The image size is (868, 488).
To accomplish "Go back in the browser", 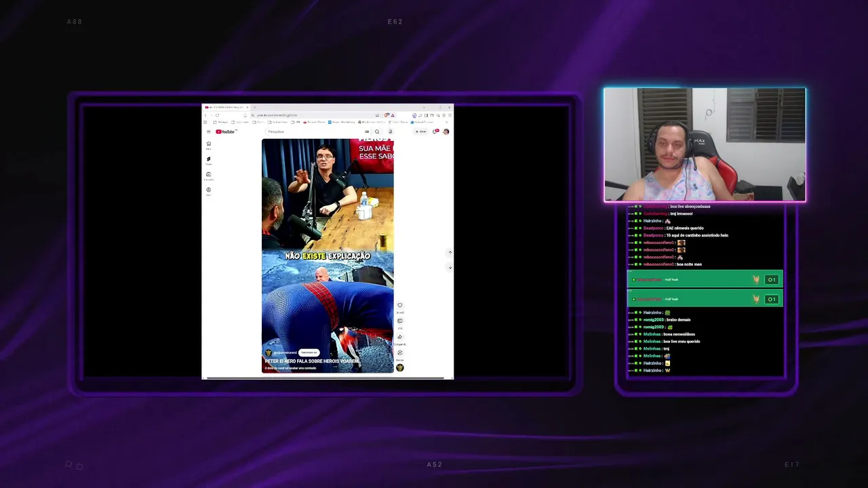I will pos(205,115).
